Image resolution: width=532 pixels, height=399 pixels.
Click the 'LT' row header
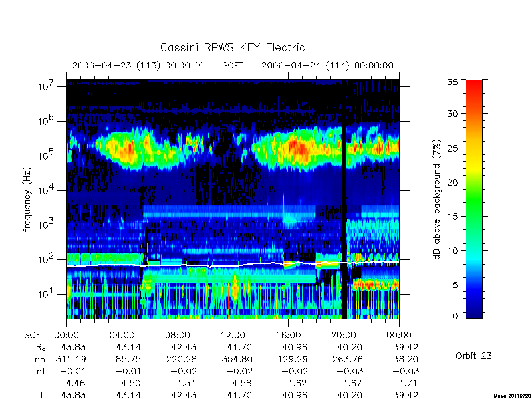(41, 384)
